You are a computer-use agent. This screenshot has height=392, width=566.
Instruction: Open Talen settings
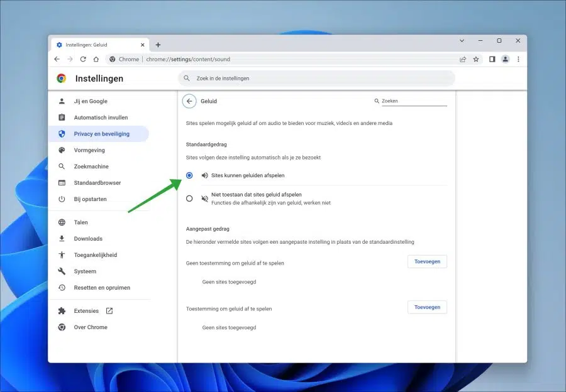click(99, 222)
